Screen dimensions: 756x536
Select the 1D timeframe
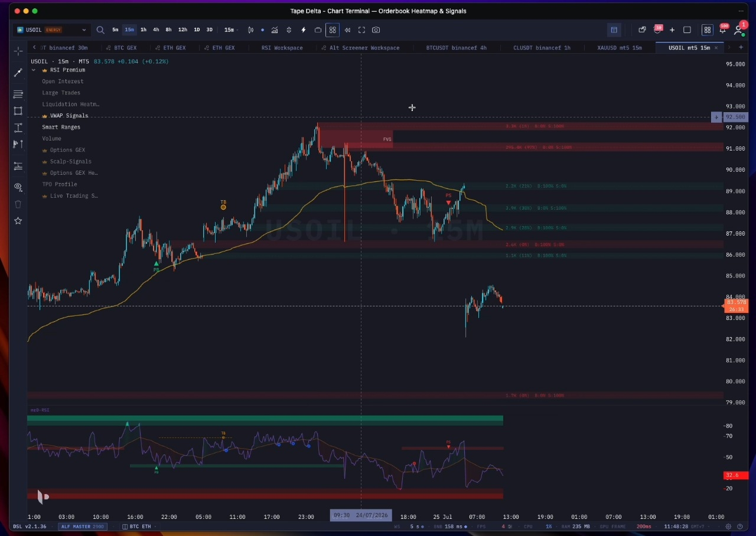(197, 30)
